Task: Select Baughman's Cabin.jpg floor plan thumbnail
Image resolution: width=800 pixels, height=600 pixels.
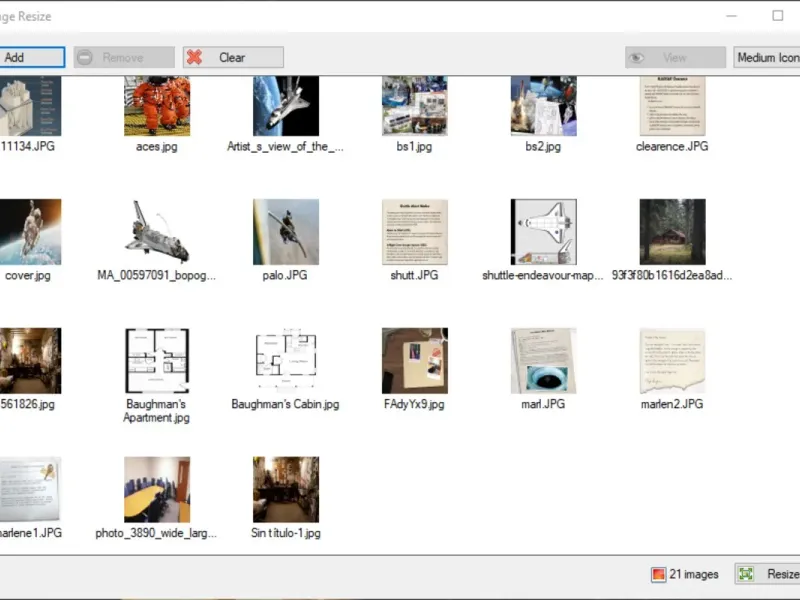Action: (286, 361)
